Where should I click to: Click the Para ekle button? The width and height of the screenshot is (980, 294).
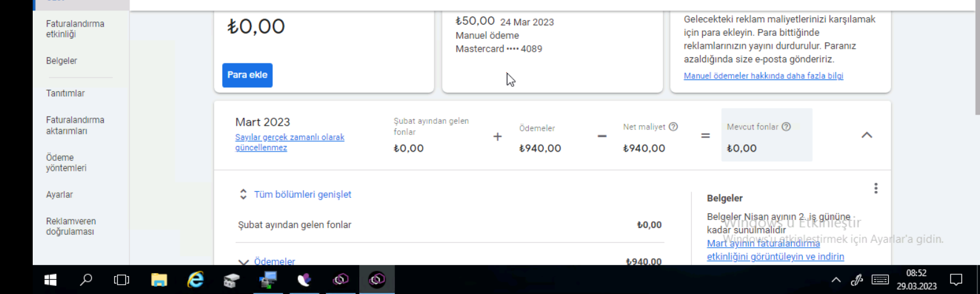click(x=247, y=75)
